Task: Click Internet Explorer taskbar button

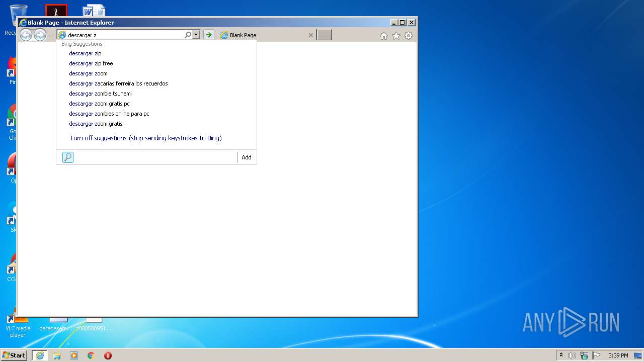Action: 40,355
